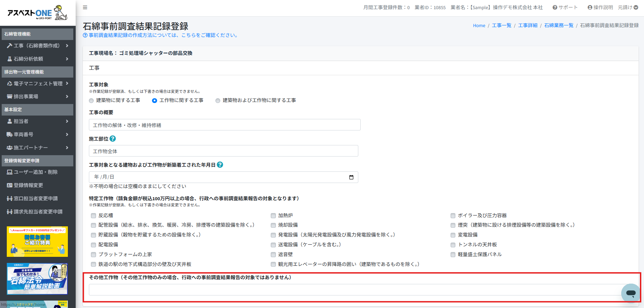
Task: Expand the 工事（石綿書類作成） sidebar menu
Action: (37, 46)
